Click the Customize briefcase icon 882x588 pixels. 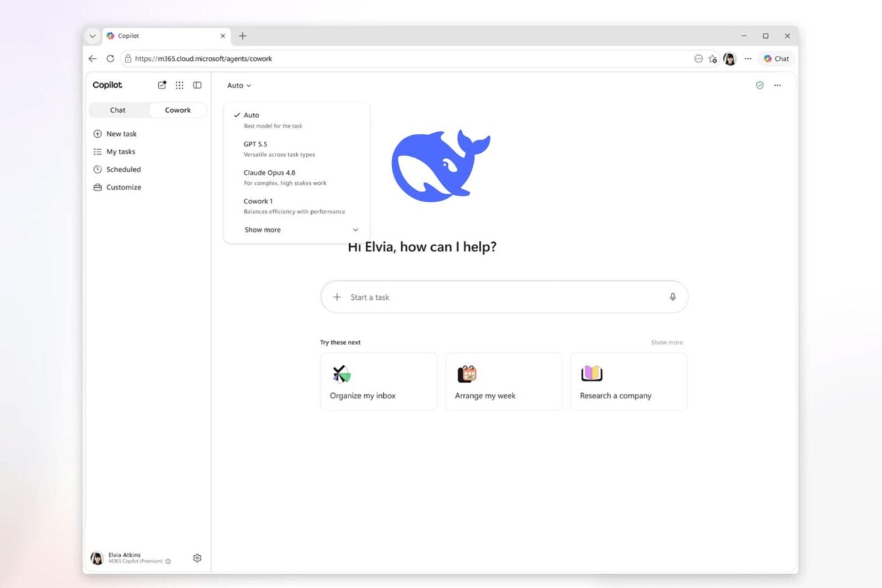(x=97, y=187)
